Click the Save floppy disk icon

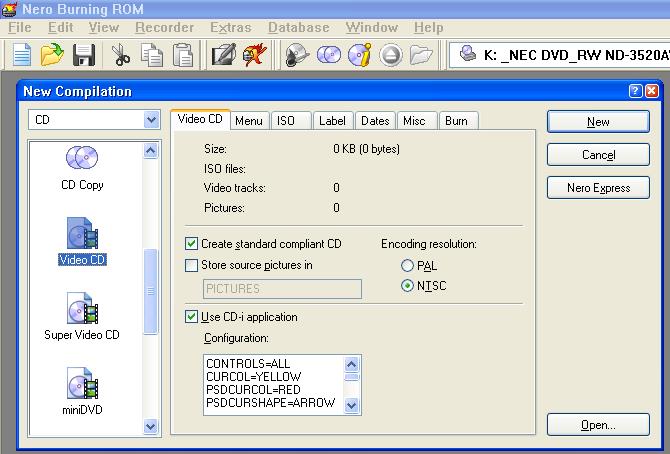(x=84, y=55)
